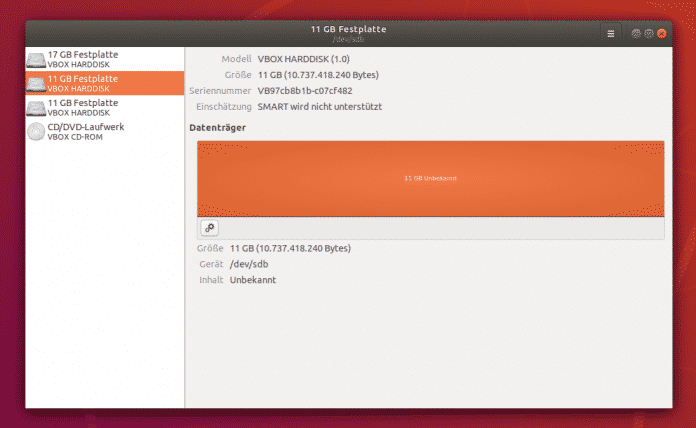
Task: Choose the 17 GB VBOX HARDDISK list entry
Action: tap(85, 59)
